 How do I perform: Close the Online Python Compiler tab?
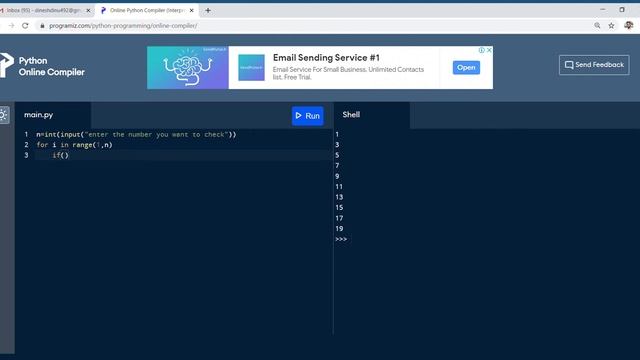tap(191, 11)
